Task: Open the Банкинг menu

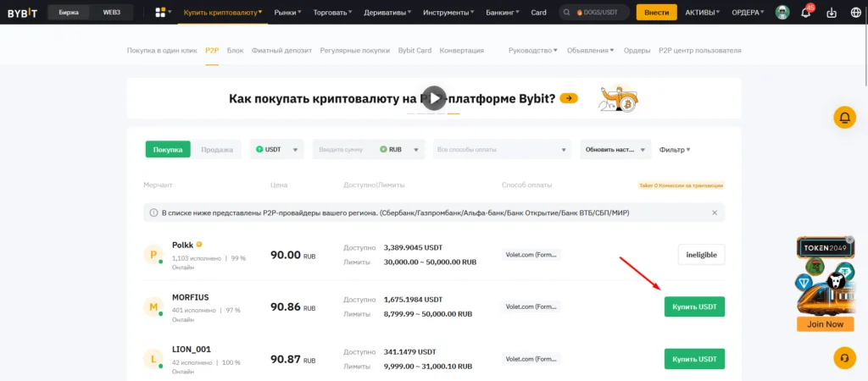Action: [x=503, y=12]
